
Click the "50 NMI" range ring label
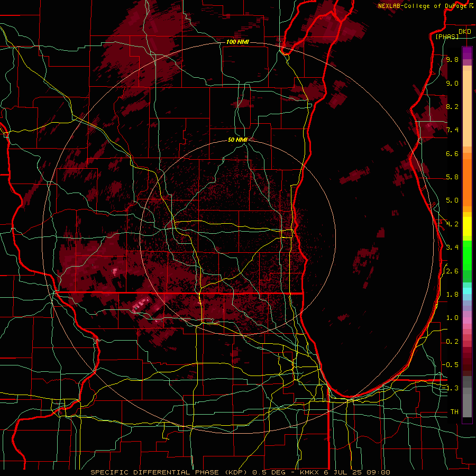coord(237,140)
